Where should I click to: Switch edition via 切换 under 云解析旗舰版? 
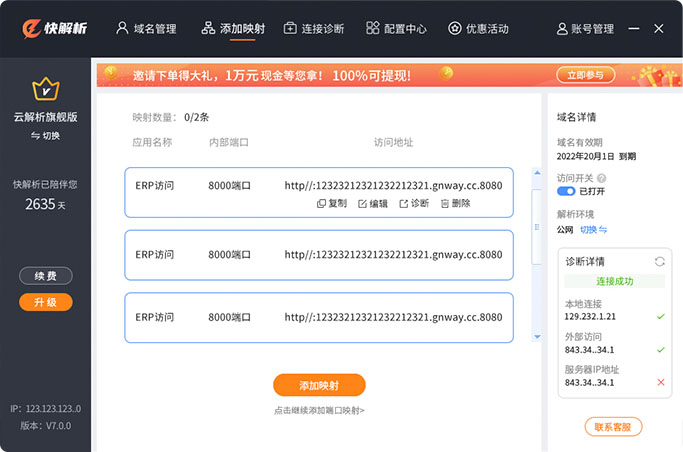click(x=45, y=135)
